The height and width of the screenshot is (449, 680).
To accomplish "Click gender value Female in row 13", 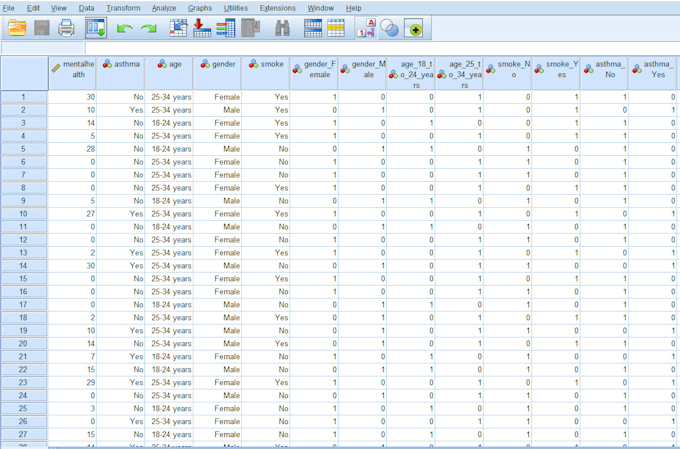I will click(x=218, y=252).
